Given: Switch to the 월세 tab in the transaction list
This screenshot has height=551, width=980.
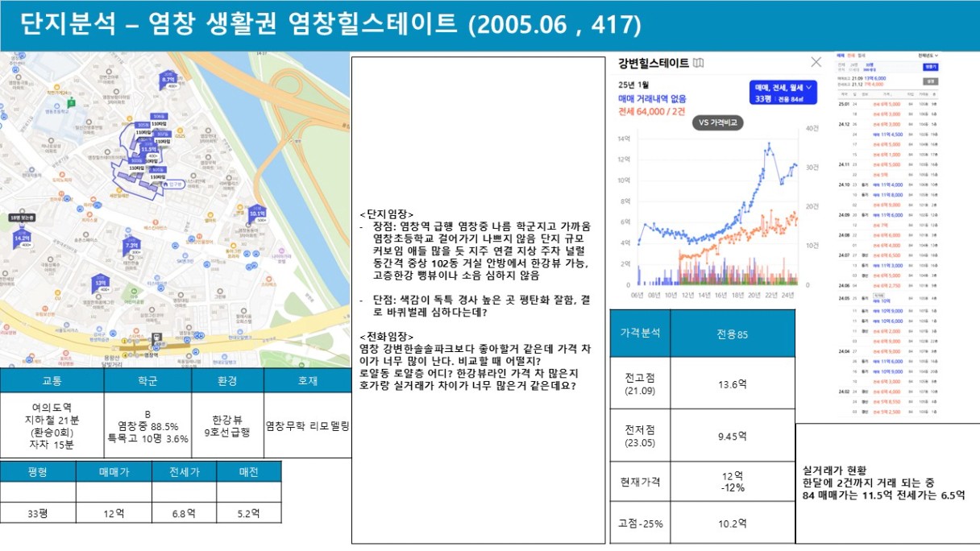Looking at the screenshot, I should (x=862, y=56).
